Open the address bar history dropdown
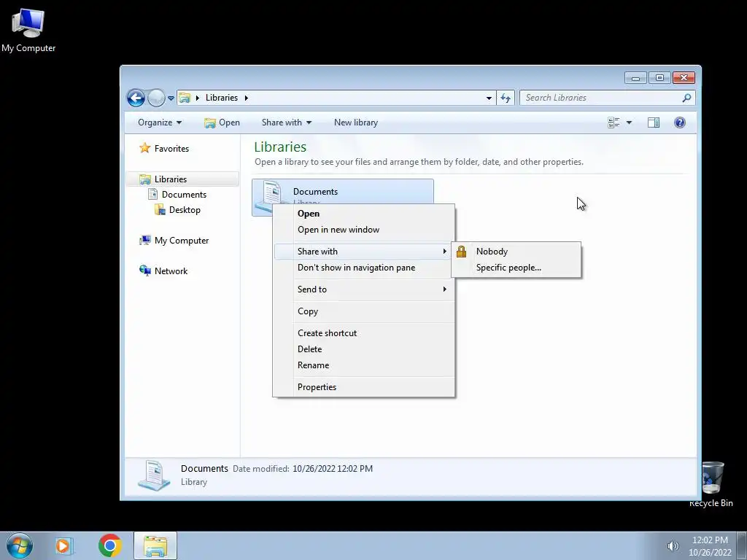Viewport: 747px width, 560px height. (x=489, y=98)
